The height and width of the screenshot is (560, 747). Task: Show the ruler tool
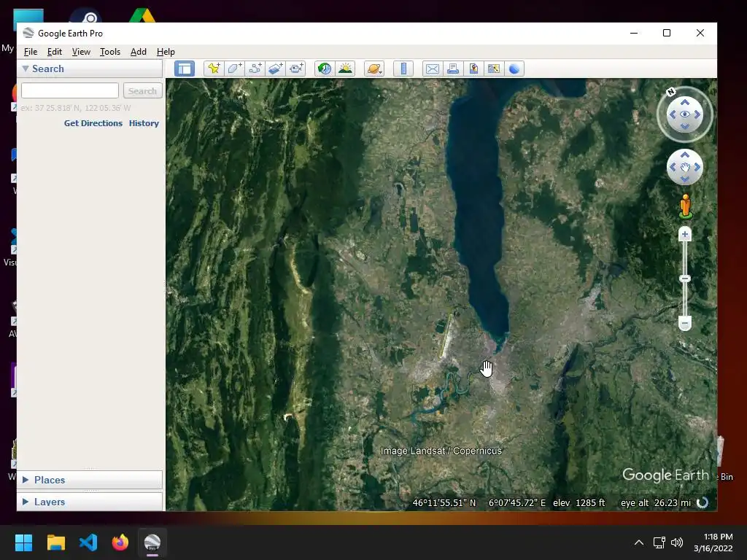pos(403,69)
